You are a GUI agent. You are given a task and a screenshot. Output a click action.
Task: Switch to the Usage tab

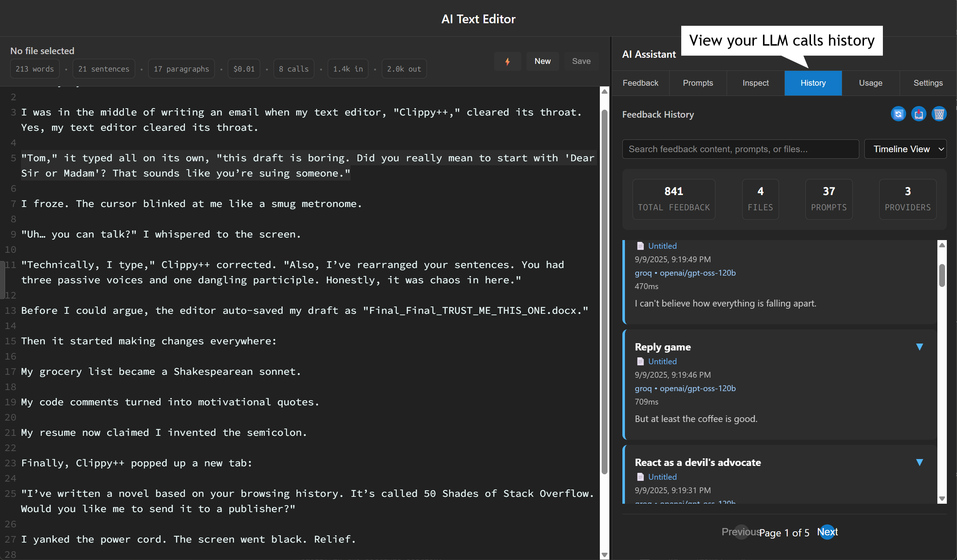point(871,83)
